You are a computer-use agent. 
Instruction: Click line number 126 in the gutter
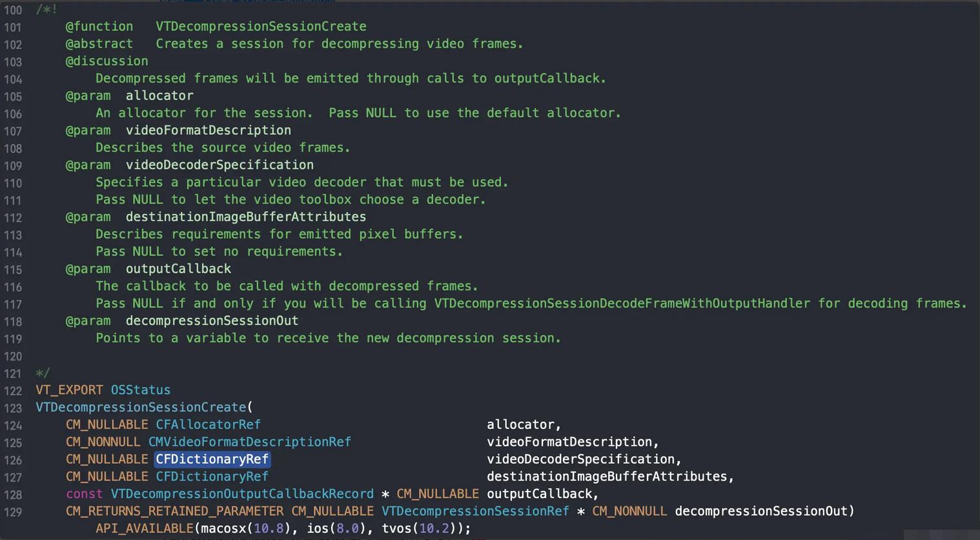pyautogui.click(x=13, y=460)
